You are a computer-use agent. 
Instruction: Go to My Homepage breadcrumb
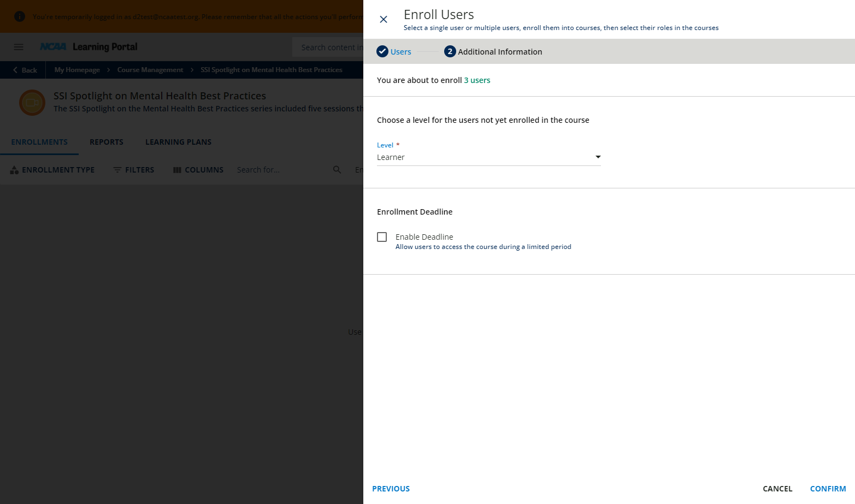77,70
